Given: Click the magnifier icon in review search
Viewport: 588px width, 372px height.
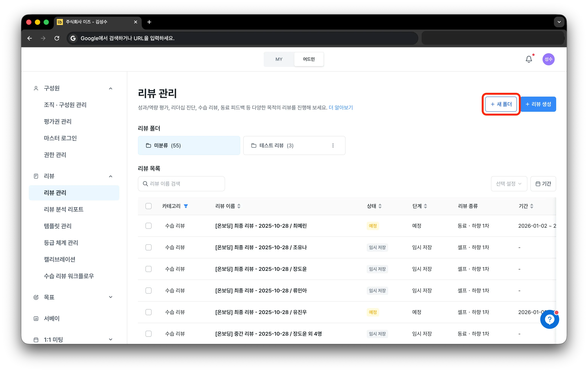Looking at the screenshot, I should click(145, 184).
